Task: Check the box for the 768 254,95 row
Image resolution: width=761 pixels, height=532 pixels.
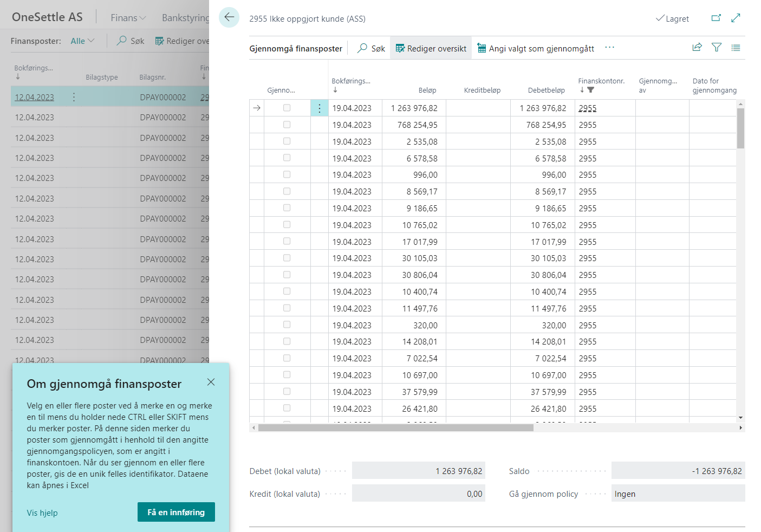Action: pos(287,125)
